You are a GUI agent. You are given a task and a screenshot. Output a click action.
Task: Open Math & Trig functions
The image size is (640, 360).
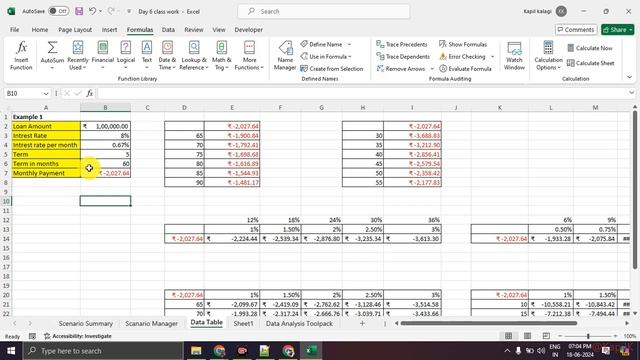point(222,56)
